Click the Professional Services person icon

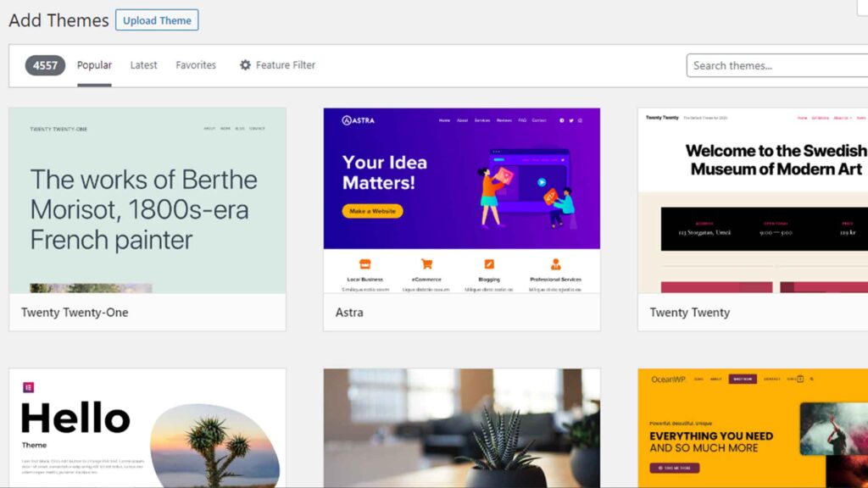click(x=556, y=264)
